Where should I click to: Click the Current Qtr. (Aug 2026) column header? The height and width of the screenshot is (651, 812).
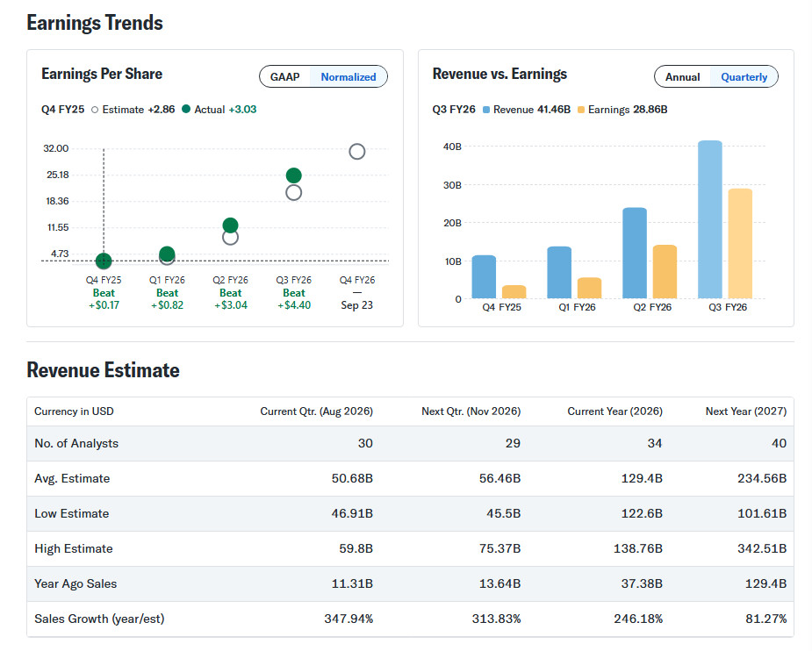pos(316,411)
